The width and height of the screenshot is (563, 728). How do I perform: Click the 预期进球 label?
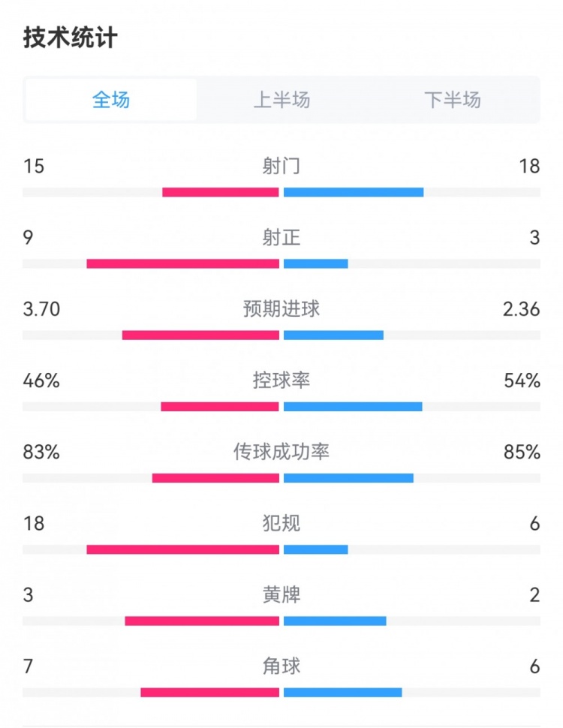click(281, 308)
